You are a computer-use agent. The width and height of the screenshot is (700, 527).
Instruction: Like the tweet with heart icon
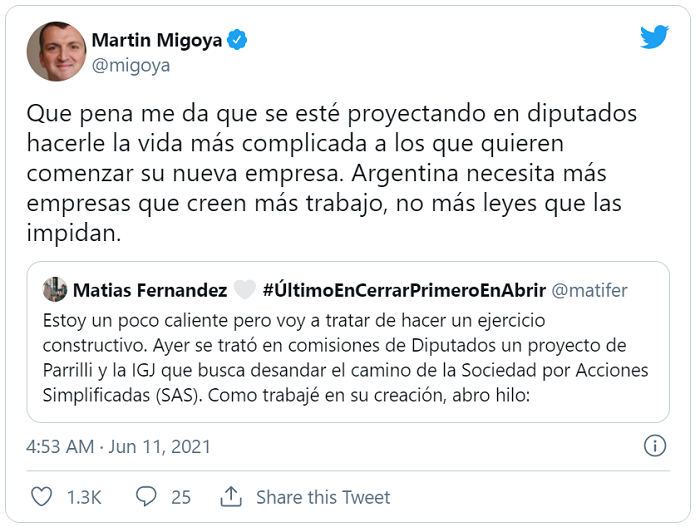click(42, 497)
